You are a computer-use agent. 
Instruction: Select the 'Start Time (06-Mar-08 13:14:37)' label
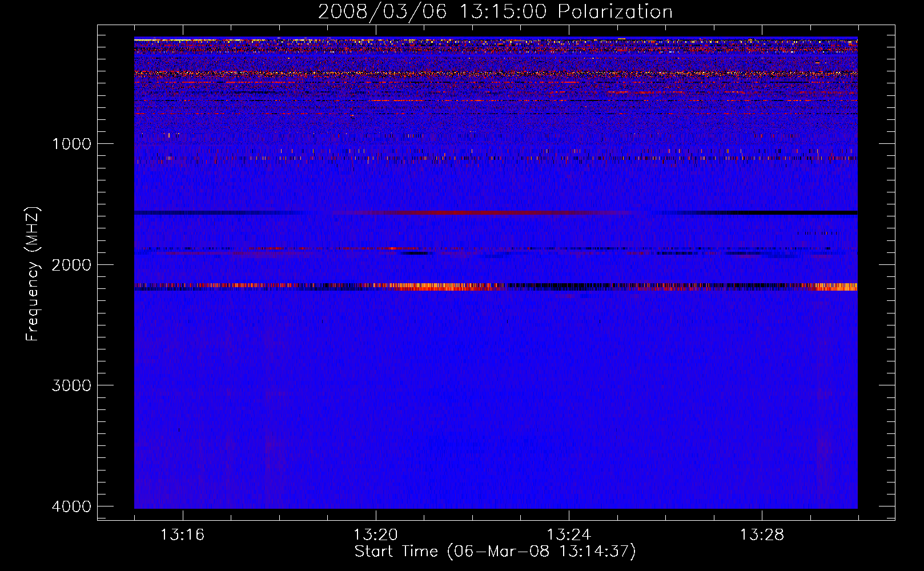click(x=495, y=552)
